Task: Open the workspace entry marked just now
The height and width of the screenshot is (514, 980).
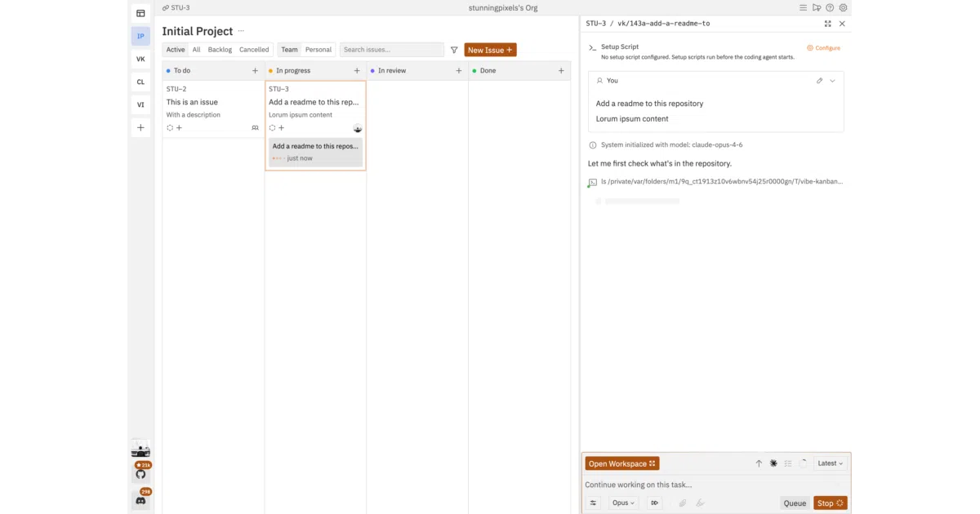Action: point(315,152)
